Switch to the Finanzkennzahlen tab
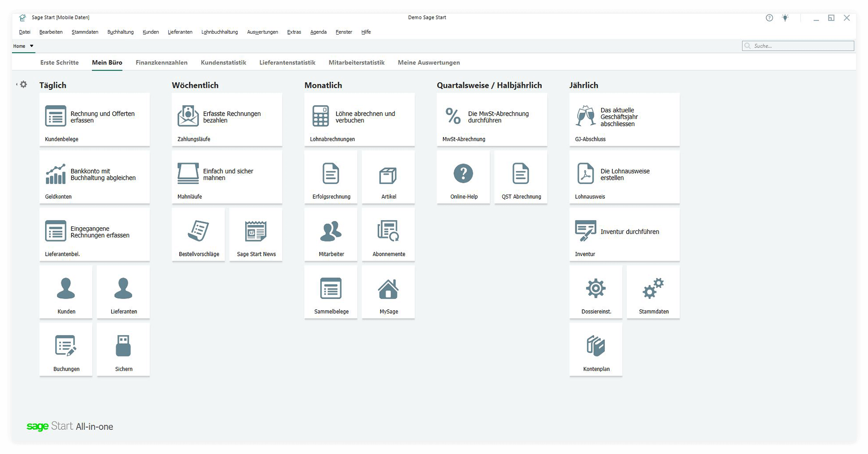This screenshot has width=868, height=454. (161, 63)
